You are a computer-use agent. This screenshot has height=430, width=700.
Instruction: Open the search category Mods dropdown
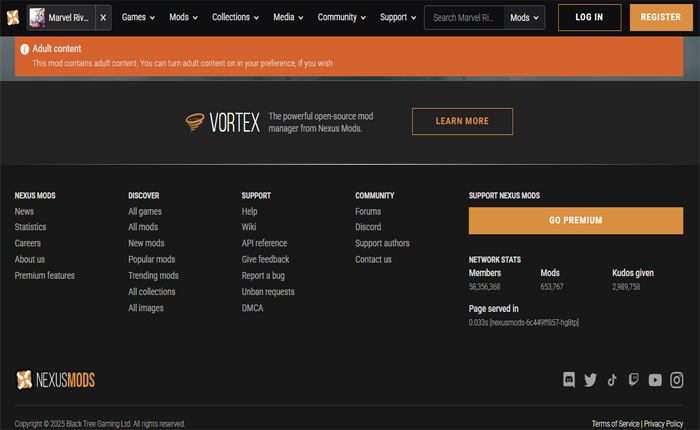coord(524,18)
